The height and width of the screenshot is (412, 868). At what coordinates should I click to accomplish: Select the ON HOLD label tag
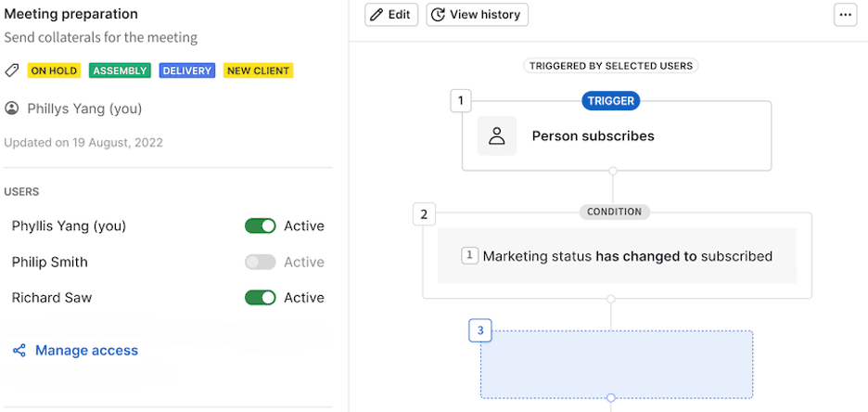tap(54, 71)
